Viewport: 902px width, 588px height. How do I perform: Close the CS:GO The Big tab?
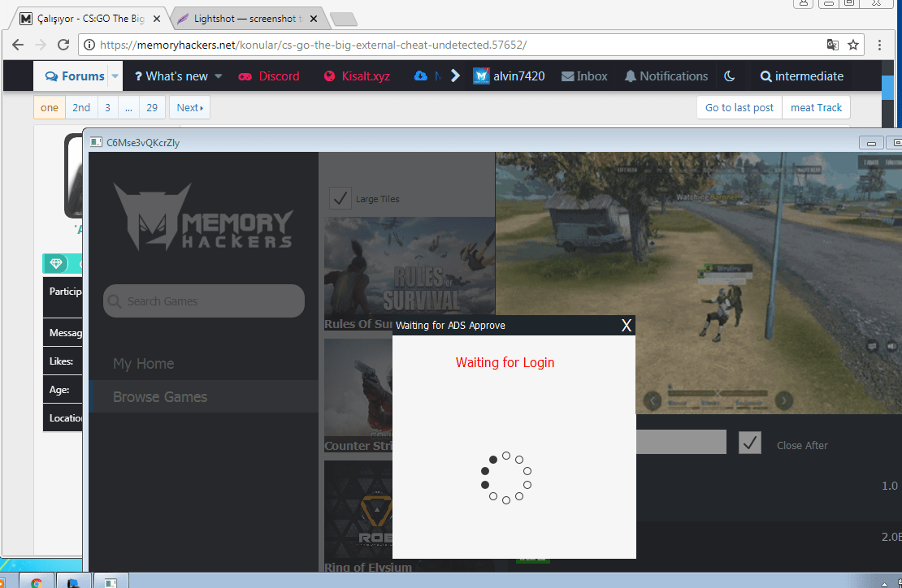coord(157,19)
